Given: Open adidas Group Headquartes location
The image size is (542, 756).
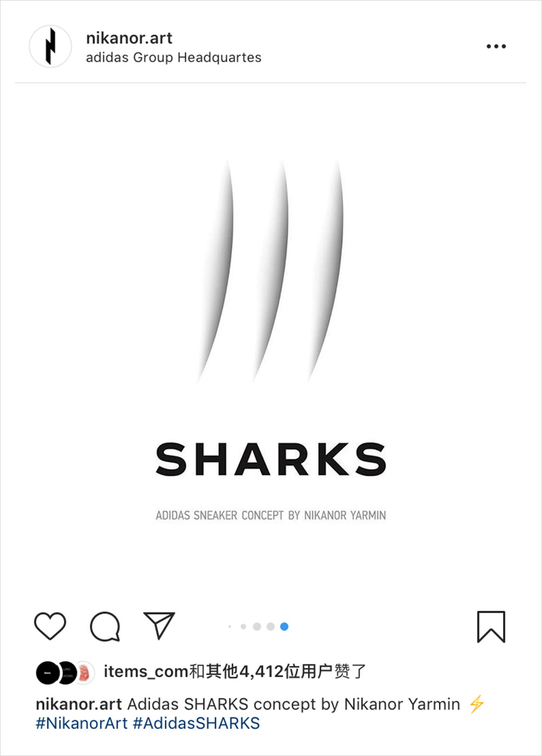Looking at the screenshot, I should coord(173,57).
